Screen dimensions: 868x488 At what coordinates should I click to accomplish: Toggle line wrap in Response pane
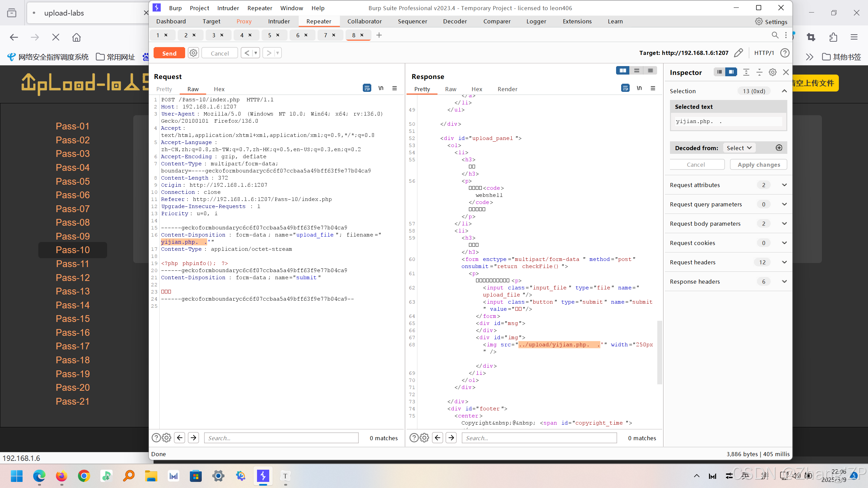(625, 88)
